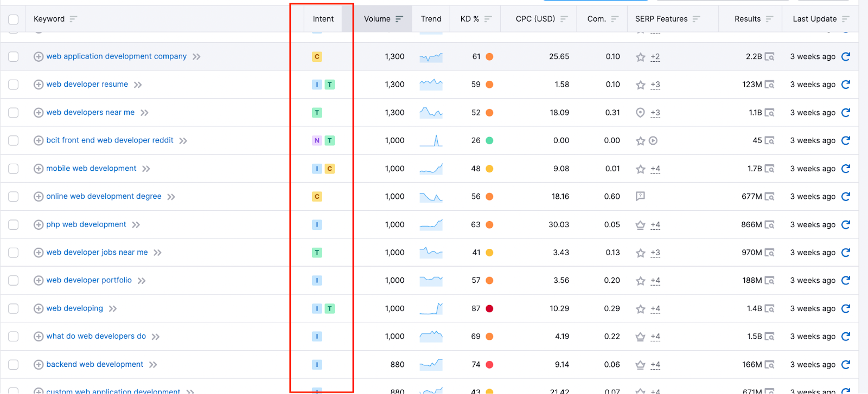This screenshot has width=868, height=394.
Task: Open SERP results icon for web developing row
Action: [769, 309]
